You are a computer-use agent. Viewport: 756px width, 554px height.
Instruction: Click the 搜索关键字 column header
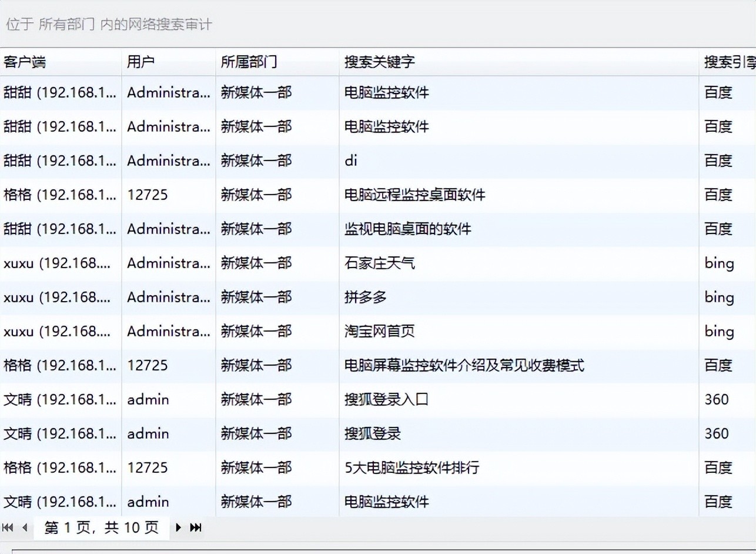click(x=380, y=62)
